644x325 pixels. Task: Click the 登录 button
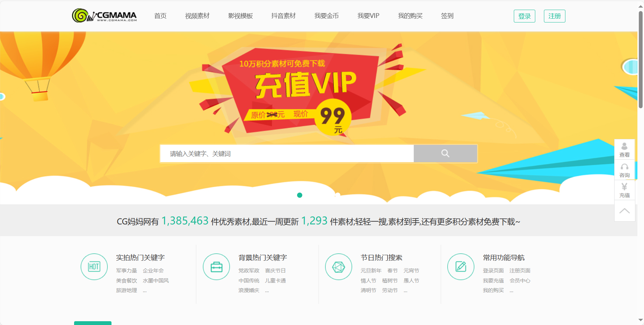[x=525, y=16]
